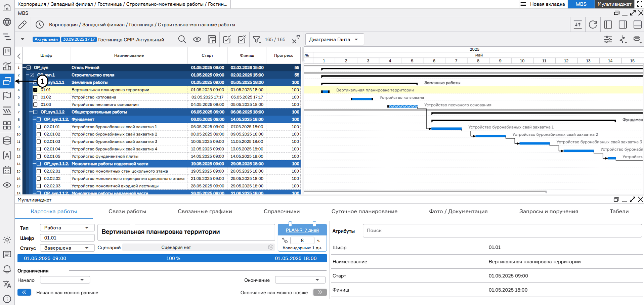The height and width of the screenshot is (305, 644).
Task: Open the Статус dropdown showing Завершена
Action: (x=67, y=248)
